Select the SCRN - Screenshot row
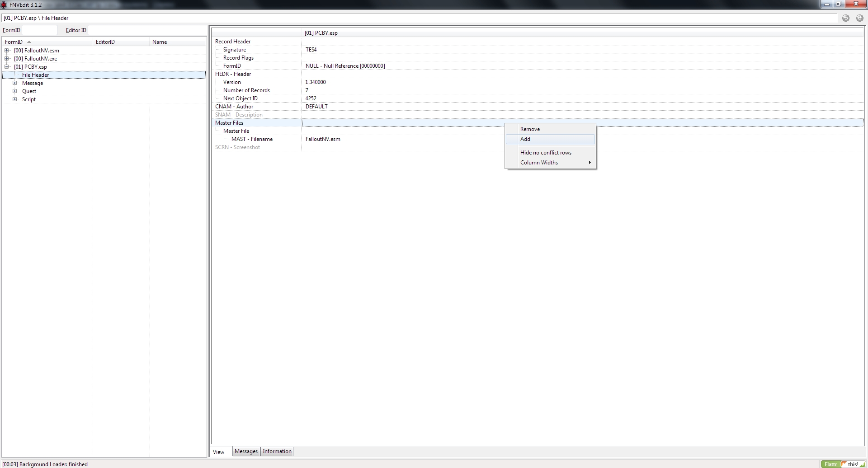The image size is (868, 468). tap(538, 147)
